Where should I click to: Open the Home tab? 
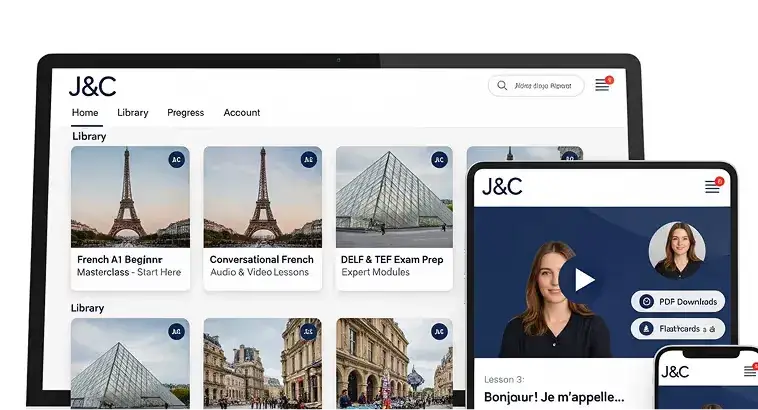coord(85,113)
